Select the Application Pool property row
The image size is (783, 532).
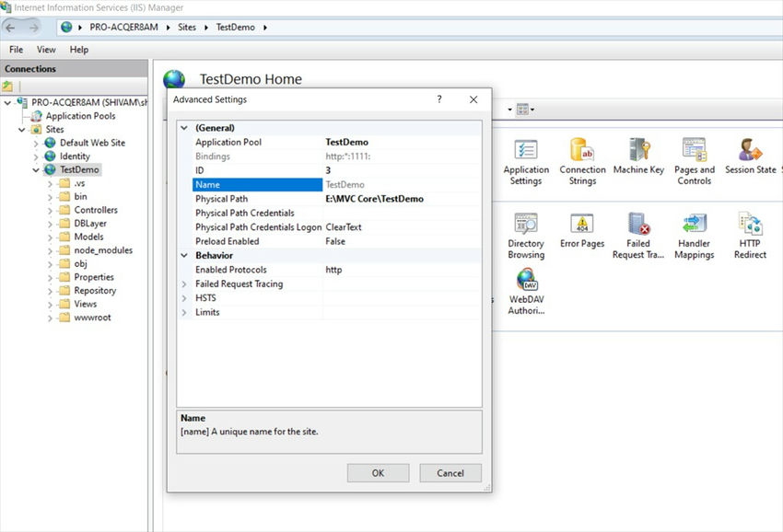(x=336, y=143)
